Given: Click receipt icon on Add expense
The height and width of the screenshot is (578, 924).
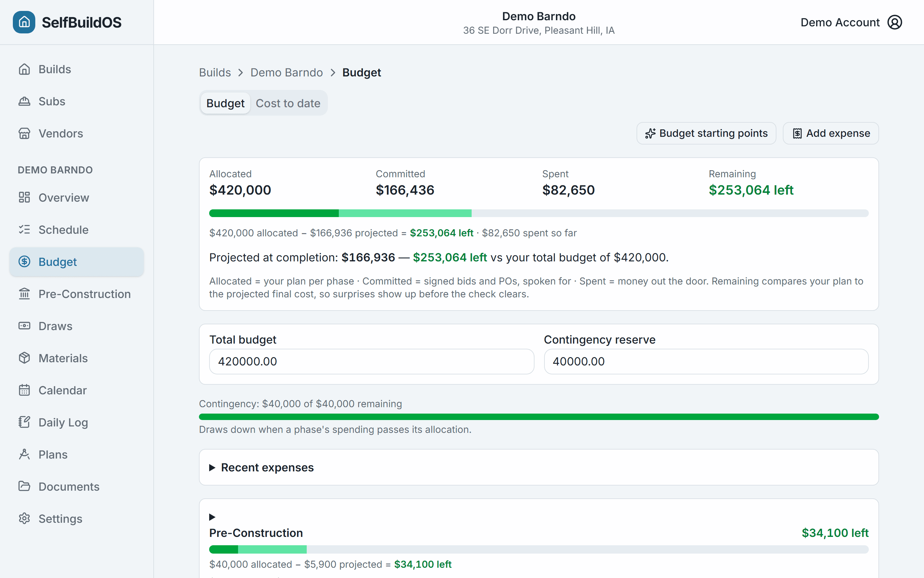Looking at the screenshot, I should (x=797, y=133).
